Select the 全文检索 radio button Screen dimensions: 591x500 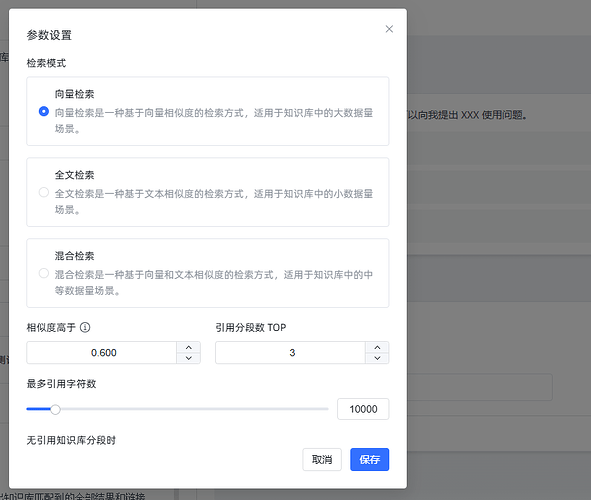click(x=44, y=192)
